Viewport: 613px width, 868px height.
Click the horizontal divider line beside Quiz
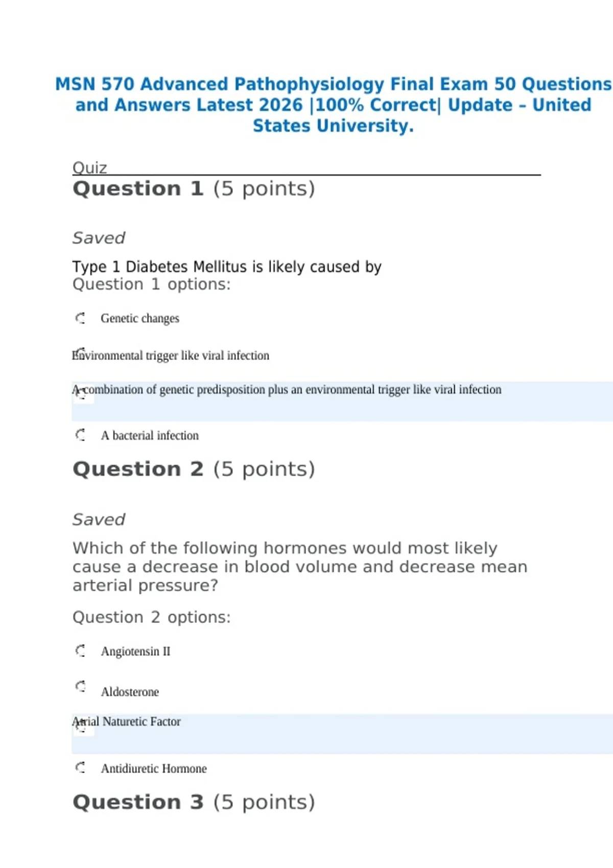pos(327,175)
